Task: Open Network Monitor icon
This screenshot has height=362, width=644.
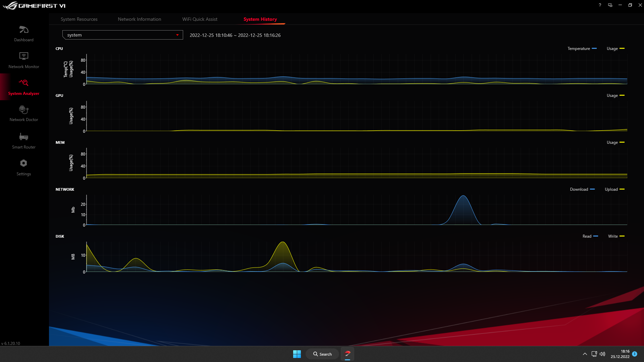Action: pyautogui.click(x=23, y=56)
